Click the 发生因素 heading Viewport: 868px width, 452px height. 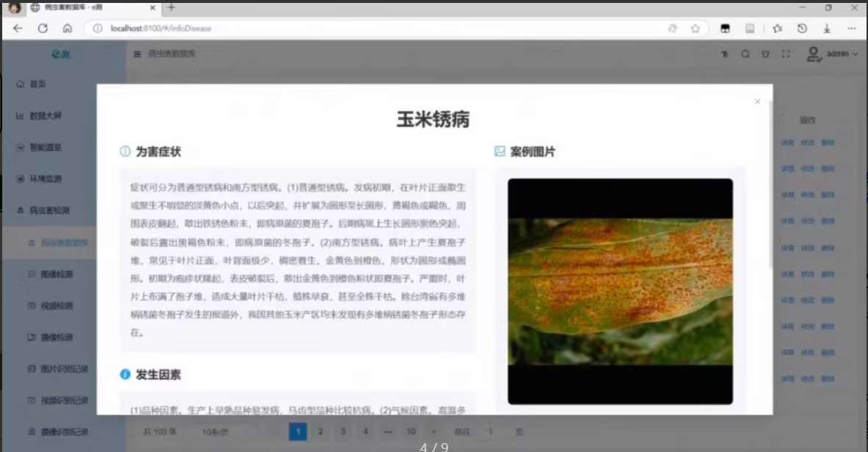click(158, 375)
